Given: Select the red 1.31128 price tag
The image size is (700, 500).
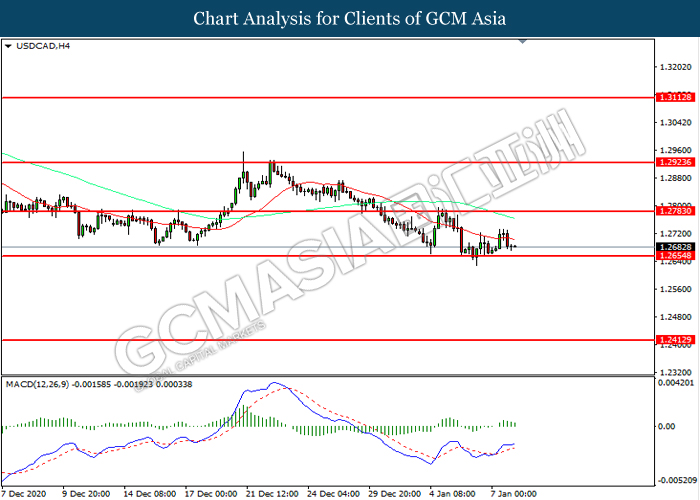Looking at the screenshot, I should [x=673, y=98].
